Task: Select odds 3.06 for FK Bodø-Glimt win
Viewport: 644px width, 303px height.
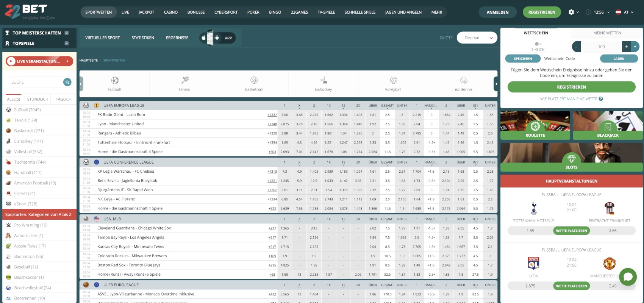Action: (x=284, y=115)
